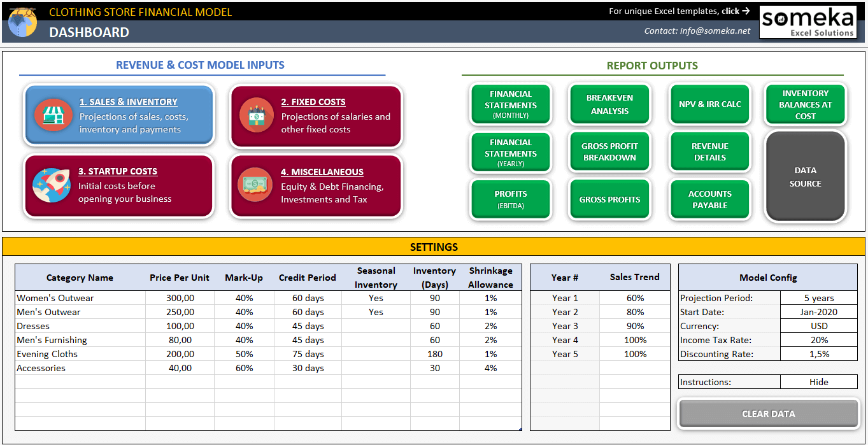This screenshot has height=445, width=868.
Task: Edit the Start Date field showing Jan-2020
Action: pos(819,311)
